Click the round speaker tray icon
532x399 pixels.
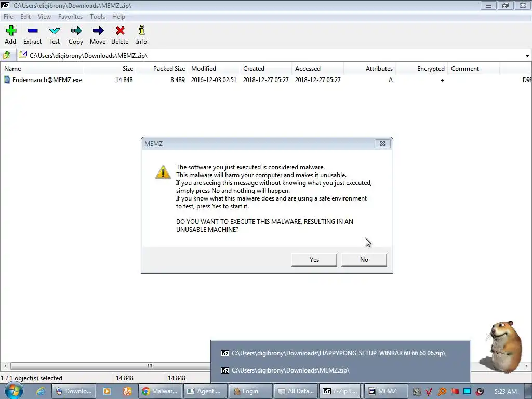tap(480, 392)
